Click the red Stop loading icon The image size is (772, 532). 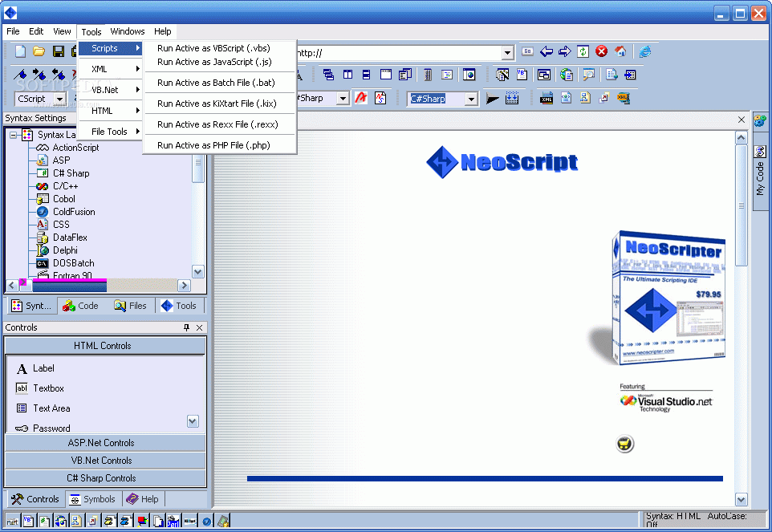click(601, 51)
